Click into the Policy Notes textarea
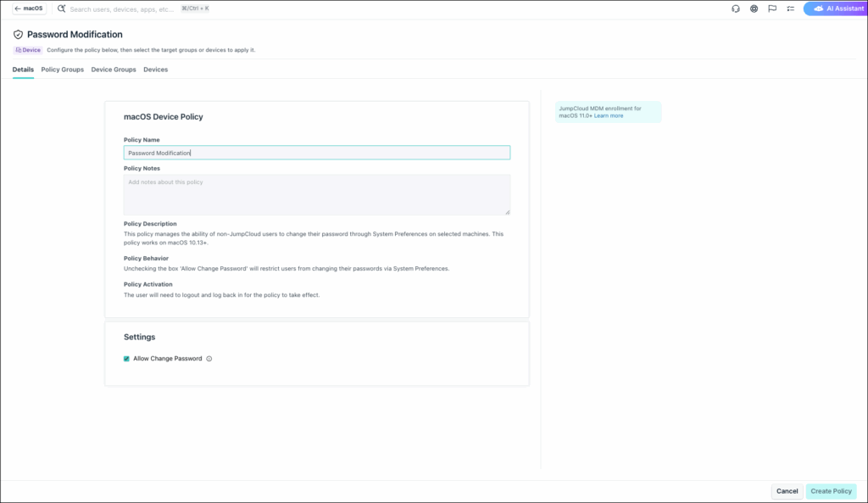Viewport: 868px width, 503px height. [x=317, y=195]
